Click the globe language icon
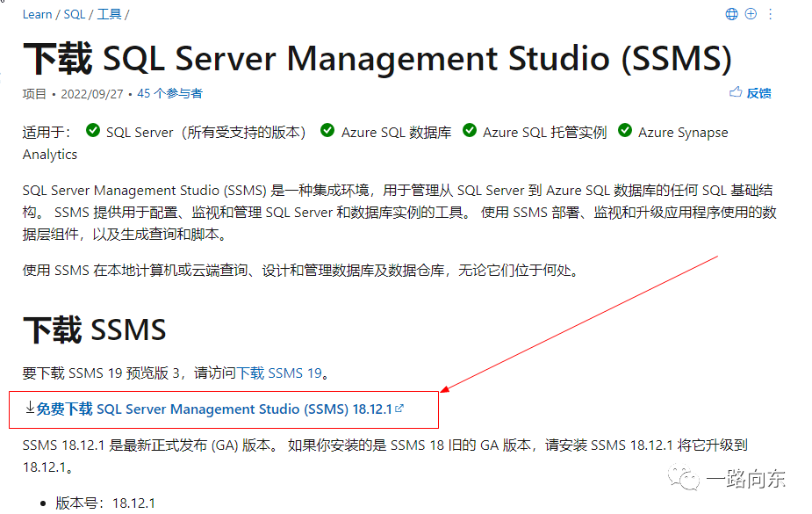812x514 pixels. (x=731, y=14)
